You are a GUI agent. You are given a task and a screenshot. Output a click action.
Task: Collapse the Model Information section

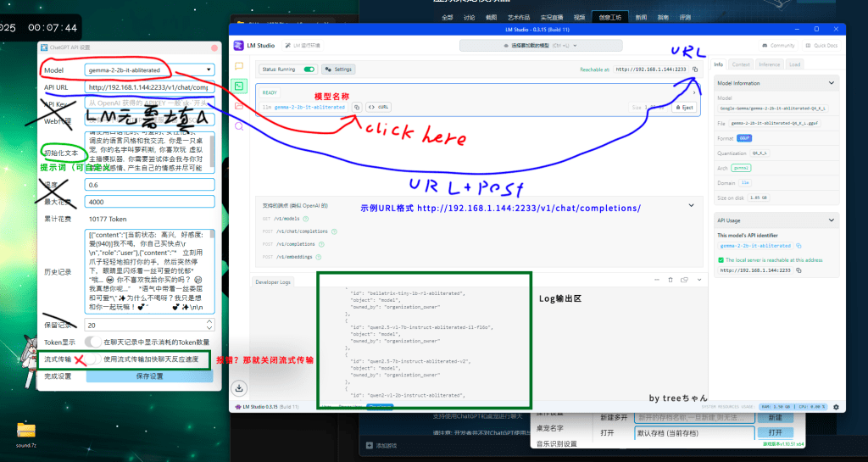(x=831, y=83)
